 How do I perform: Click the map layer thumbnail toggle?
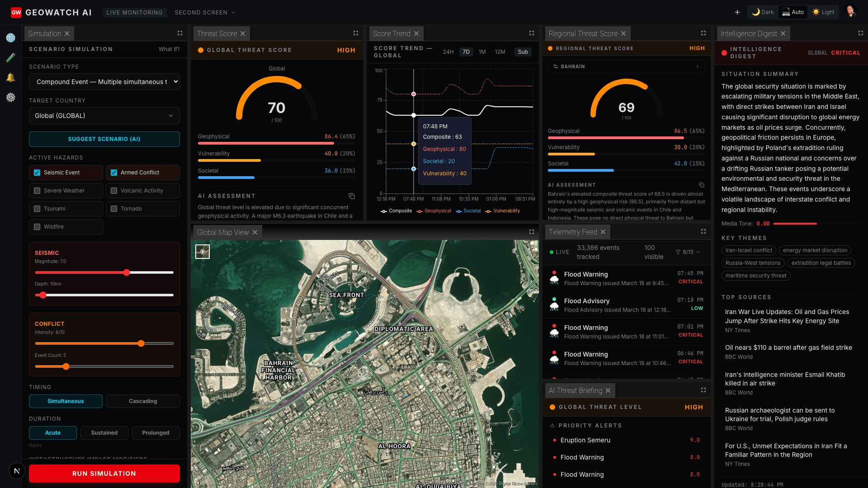[x=203, y=252]
